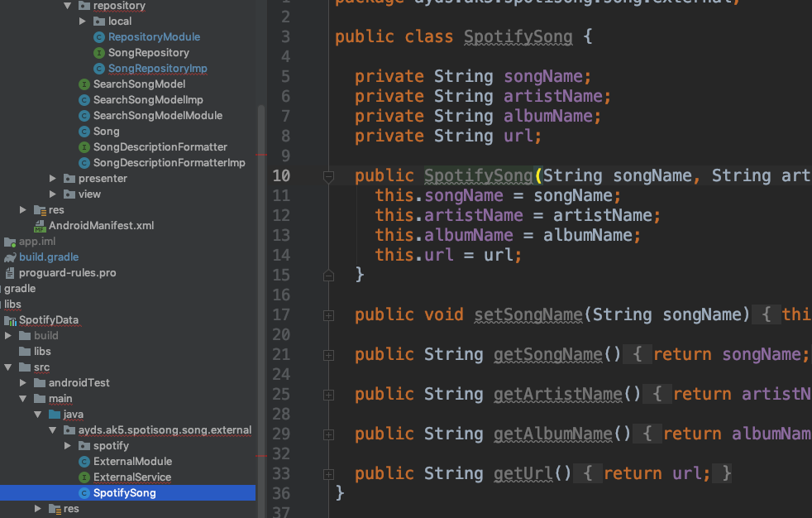Click the SongRepositoryImp class icon

99,69
